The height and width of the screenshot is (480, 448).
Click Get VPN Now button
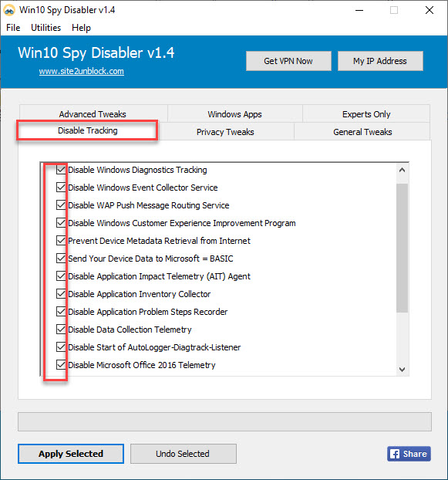pos(288,61)
